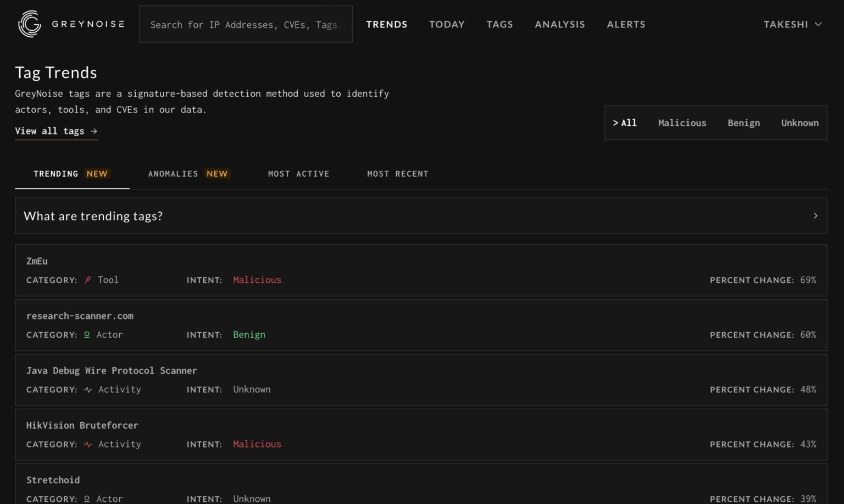Viewport: 844px width, 504px height.
Task: Open the MOST ACTIVE tab
Action: [298, 173]
